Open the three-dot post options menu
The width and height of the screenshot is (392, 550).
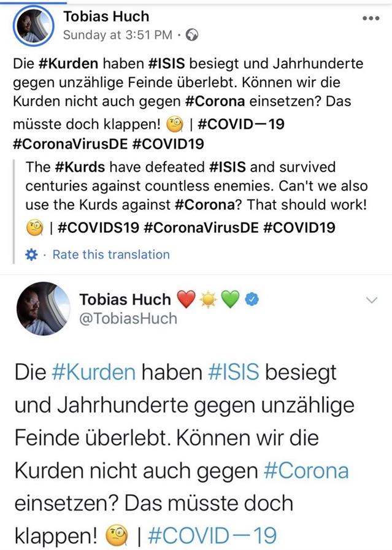coord(371,18)
